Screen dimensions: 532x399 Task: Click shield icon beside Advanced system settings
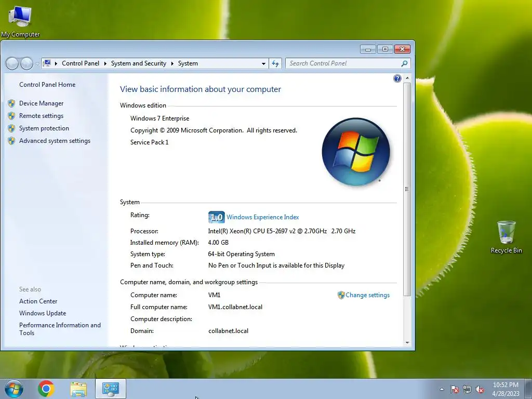11,141
